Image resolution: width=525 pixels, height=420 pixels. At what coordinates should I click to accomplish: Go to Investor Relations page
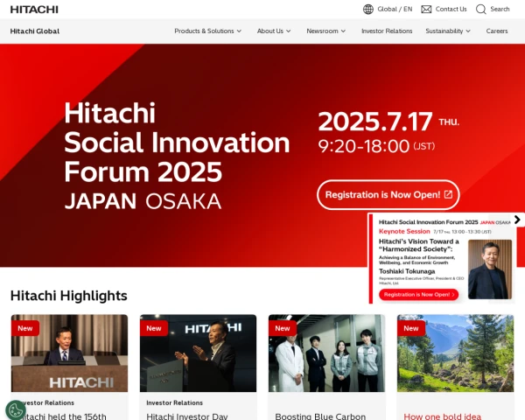tap(387, 31)
